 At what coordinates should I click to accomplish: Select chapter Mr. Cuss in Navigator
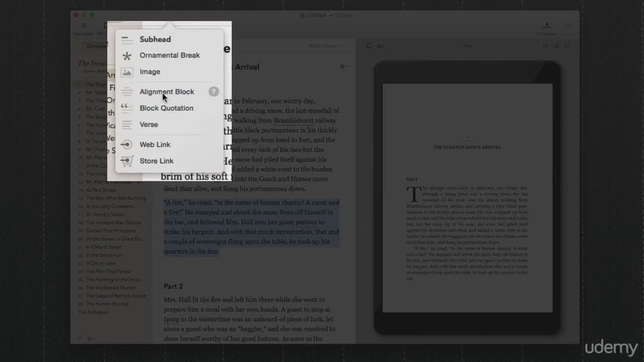pyautogui.click(x=96, y=109)
